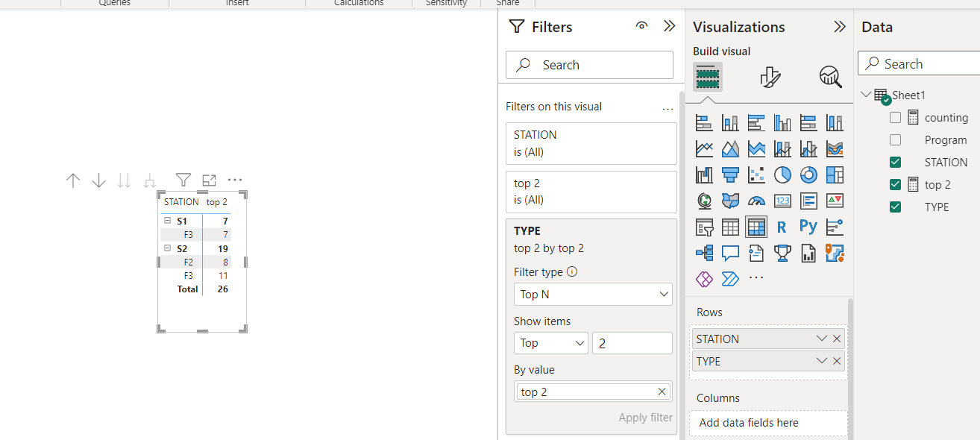Drill up using the up arrow
This screenshot has width=980, height=440.
[x=73, y=180]
